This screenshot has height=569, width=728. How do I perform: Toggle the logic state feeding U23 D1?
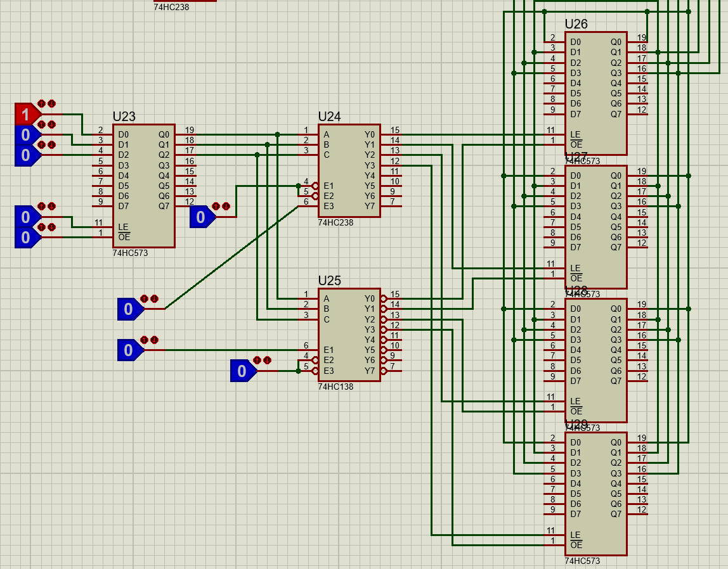25,135
